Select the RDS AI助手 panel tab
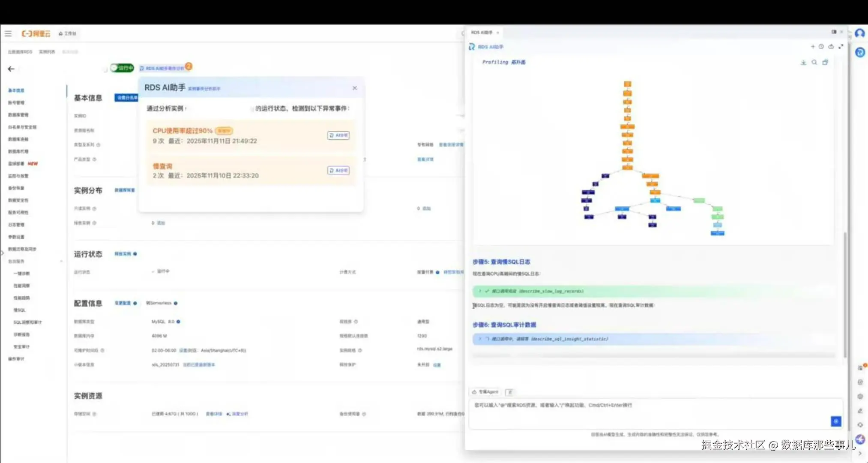 [x=482, y=33]
